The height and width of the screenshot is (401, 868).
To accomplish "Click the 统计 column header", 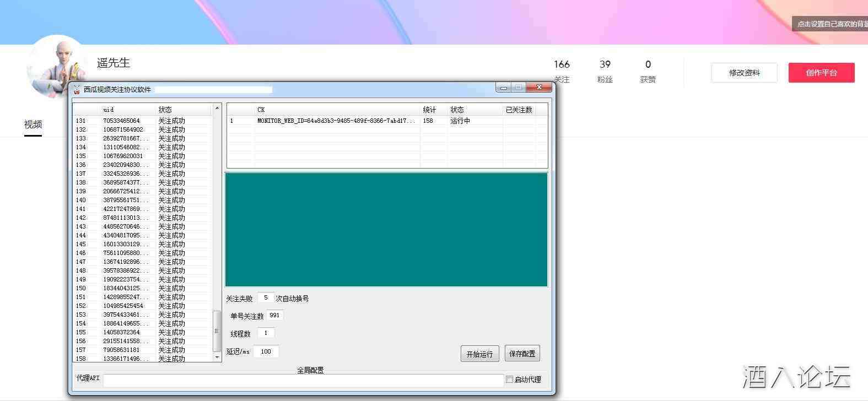I will (434, 110).
